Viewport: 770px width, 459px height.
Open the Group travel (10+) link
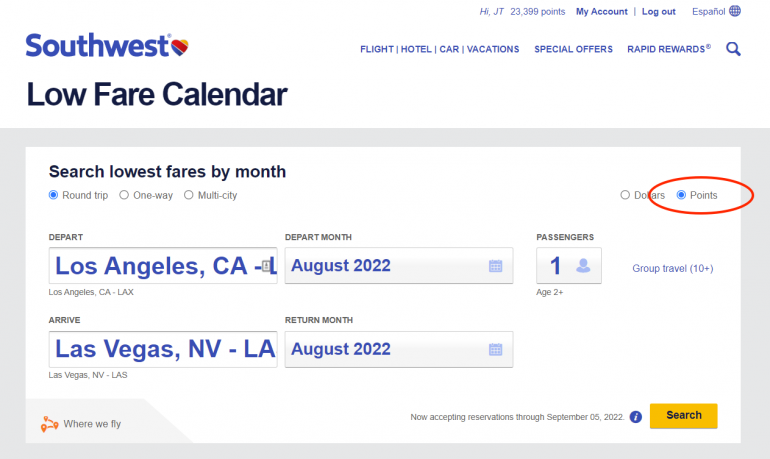[673, 268]
